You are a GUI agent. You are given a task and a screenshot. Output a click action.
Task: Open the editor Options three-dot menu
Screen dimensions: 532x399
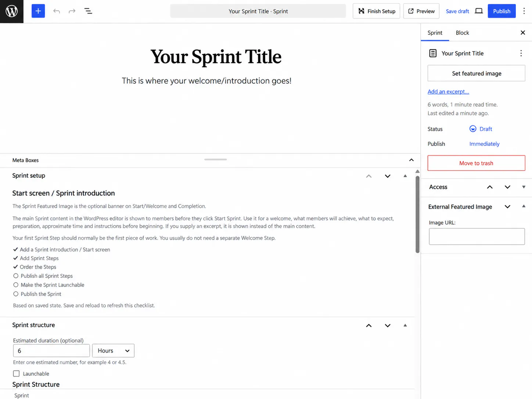click(x=524, y=11)
